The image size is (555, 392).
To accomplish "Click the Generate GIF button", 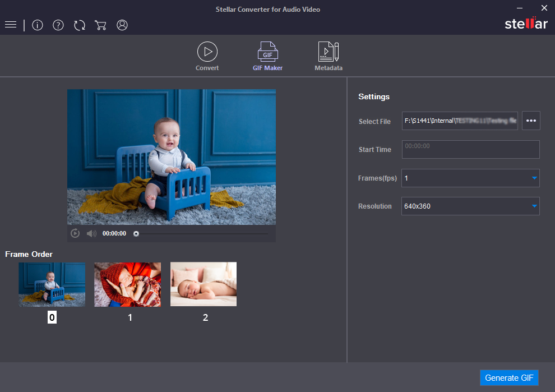I will click(509, 378).
